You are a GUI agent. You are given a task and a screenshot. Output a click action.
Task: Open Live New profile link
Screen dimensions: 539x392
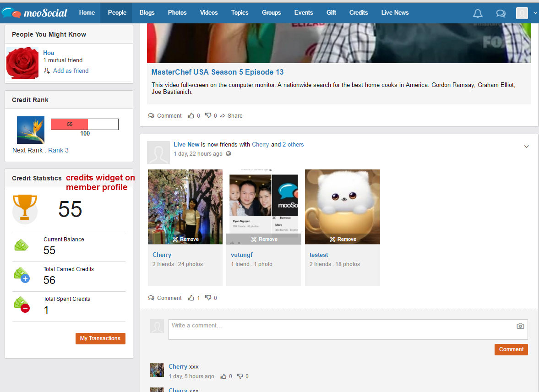coord(186,144)
